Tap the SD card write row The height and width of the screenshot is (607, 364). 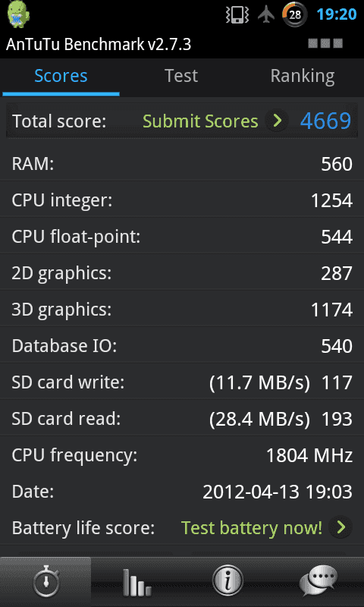[x=182, y=382]
